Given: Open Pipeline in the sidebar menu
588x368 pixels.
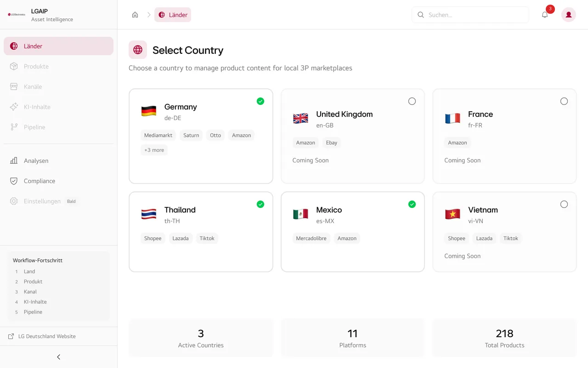Looking at the screenshot, I should click(x=58, y=127).
